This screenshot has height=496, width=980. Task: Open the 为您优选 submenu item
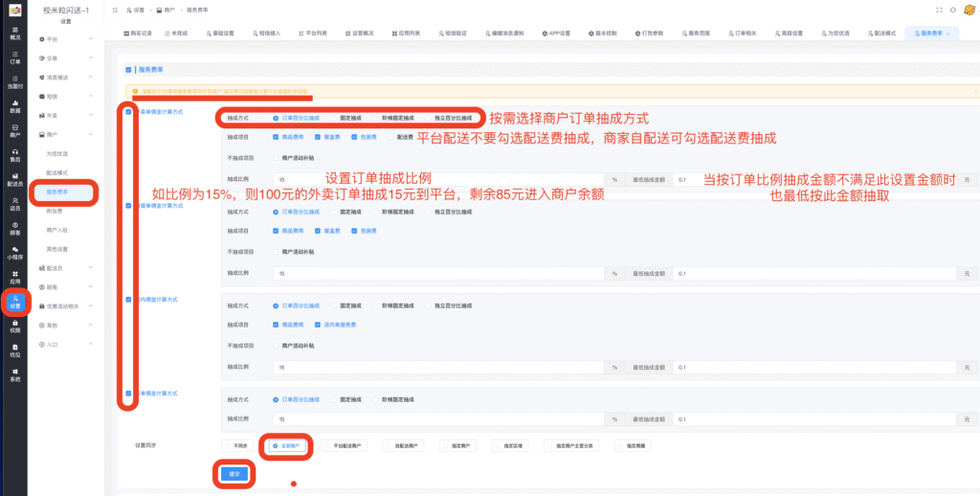(56, 154)
